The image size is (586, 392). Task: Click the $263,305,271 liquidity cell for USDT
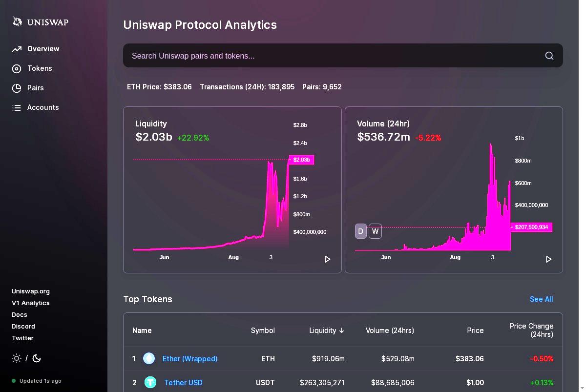pyautogui.click(x=322, y=382)
